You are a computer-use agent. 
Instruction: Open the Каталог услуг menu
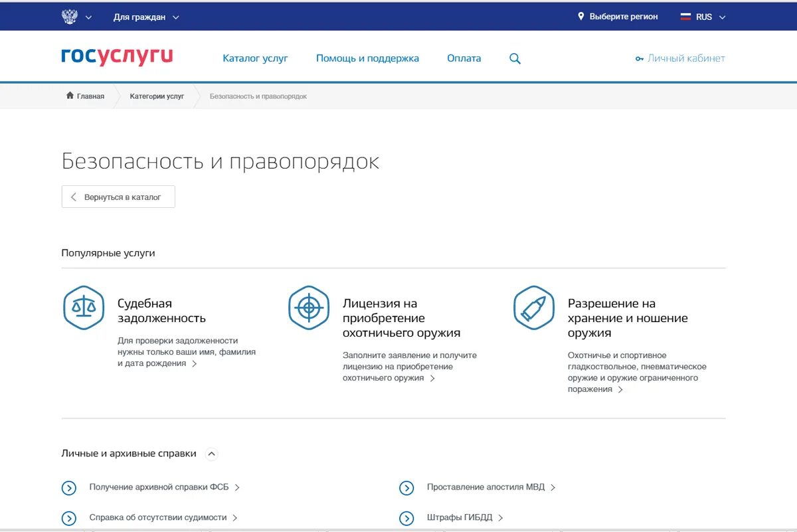pyautogui.click(x=256, y=58)
